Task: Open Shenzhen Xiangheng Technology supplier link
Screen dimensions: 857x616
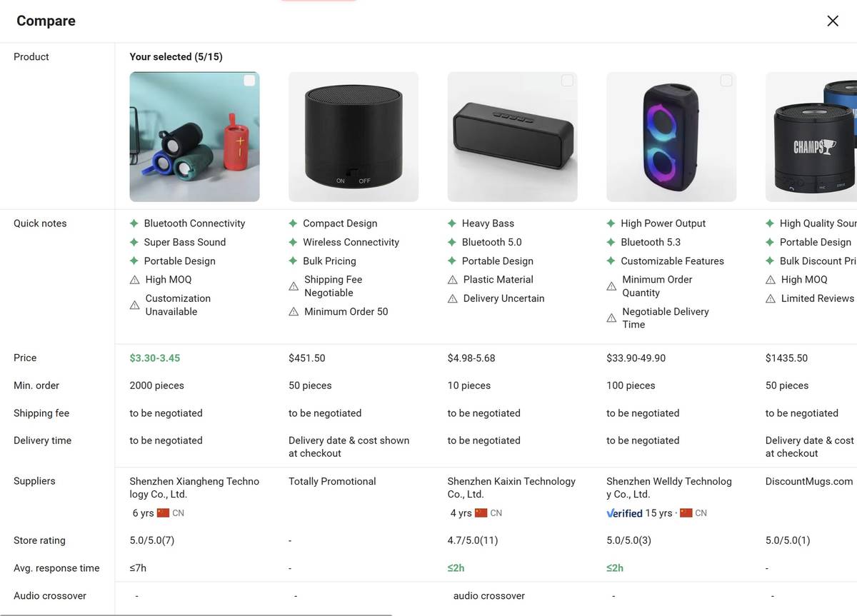Action: 194,488
